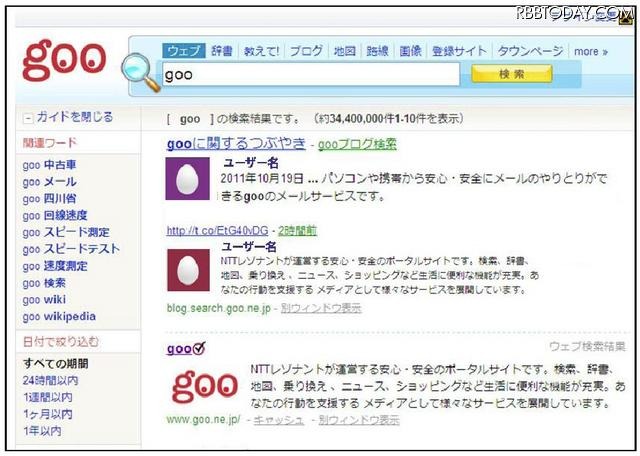Click the 関連ワード section header
Screen dimensions: 640x456
click(x=50, y=143)
